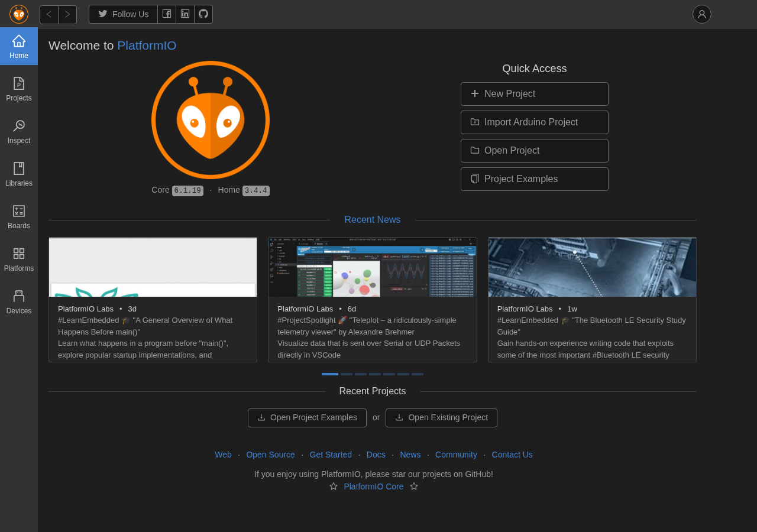Click the Home version badge 3.4.4
Viewport: 757px width, 532px height.
click(x=256, y=191)
